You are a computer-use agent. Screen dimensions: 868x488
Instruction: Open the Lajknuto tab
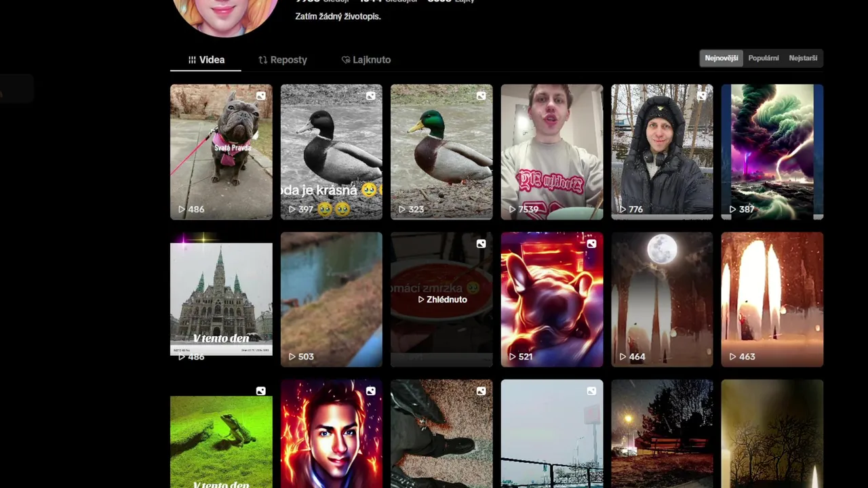(x=366, y=60)
